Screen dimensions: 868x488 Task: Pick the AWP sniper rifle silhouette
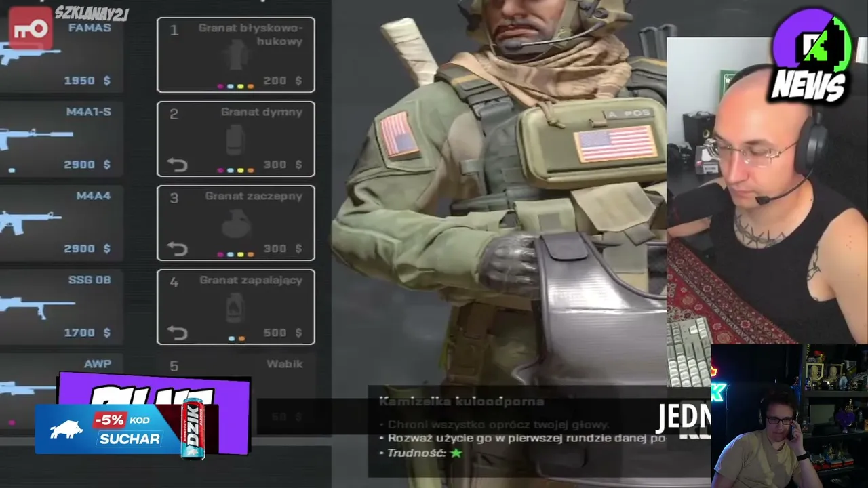[27, 389]
